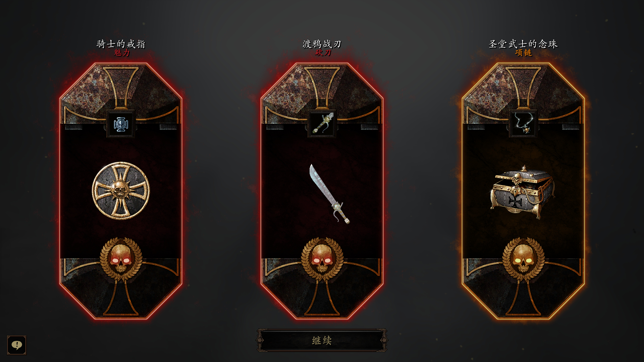The width and height of the screenshot is (644, 362).
Task: Click the 骑士的戒指 title text
Action: click(x=121, y=44)
